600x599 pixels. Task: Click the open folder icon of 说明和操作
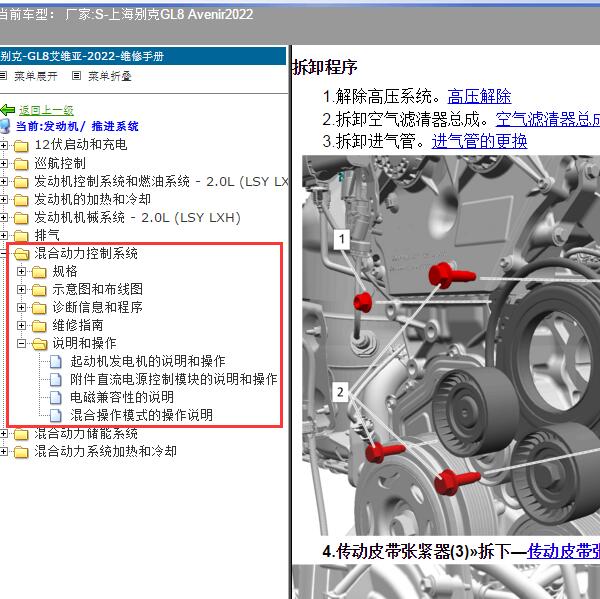point(40,344)
